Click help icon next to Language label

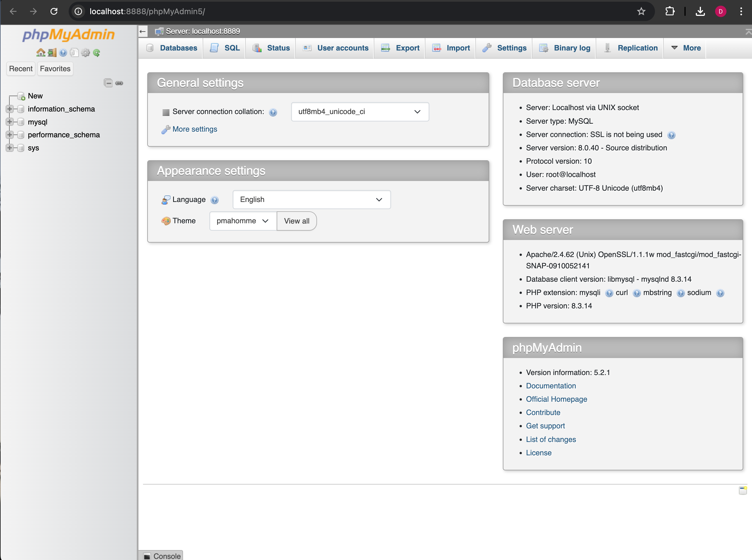(214, 200)
